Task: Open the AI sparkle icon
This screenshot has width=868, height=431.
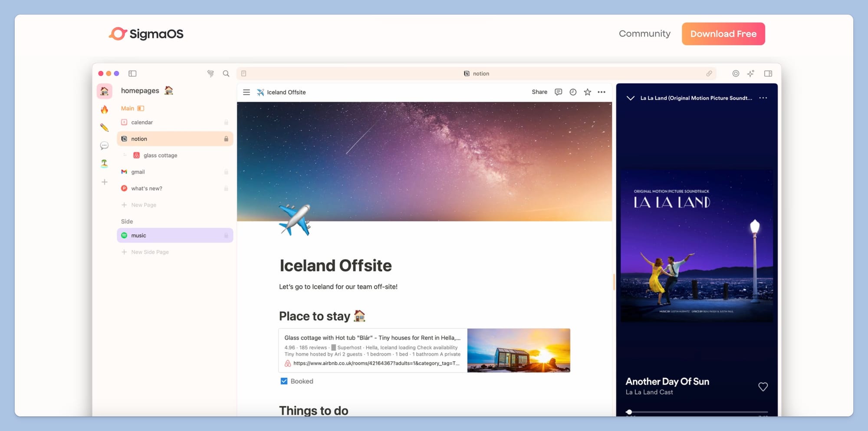Action: point(751,73)
